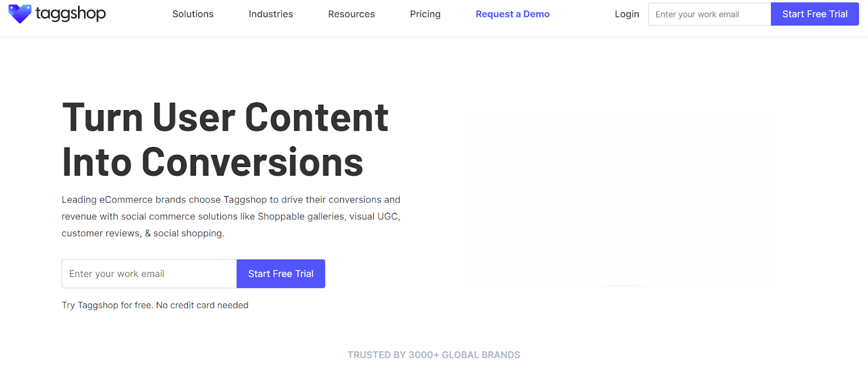Open the Solutions menu

click(193, 14)
